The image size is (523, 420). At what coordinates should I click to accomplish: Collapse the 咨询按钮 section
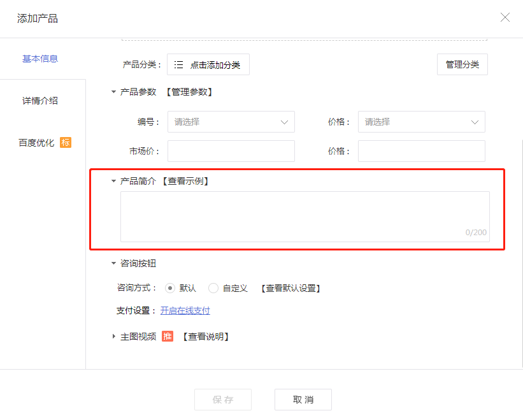coord(113,263)
